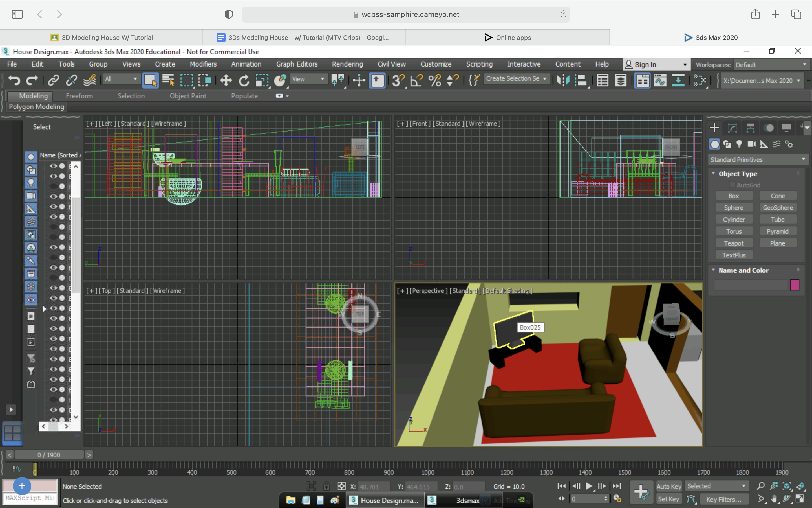Toggle Angle Snap icon
The height and width of the screenshot is (508, 812).
pos(416,80)
